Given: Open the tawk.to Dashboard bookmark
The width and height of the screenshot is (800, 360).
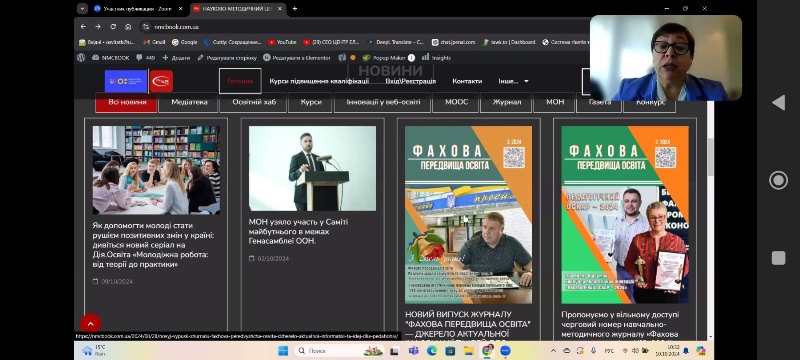Looking at the screenshot, I should pos(509,42).
